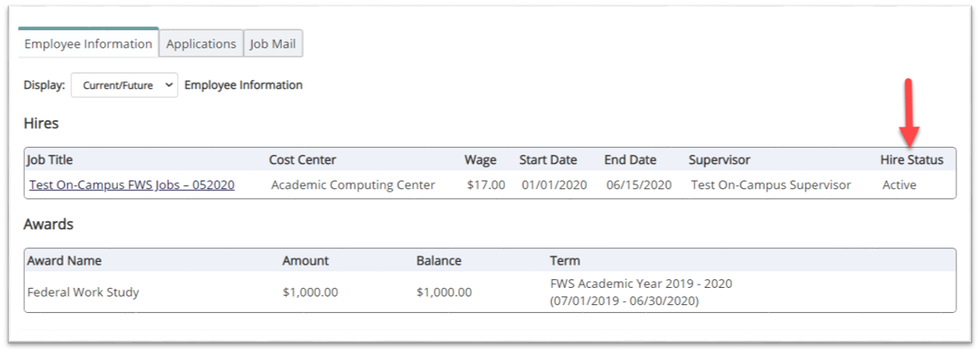Select the Federal Work Study award row
980x353 pixels.
[83, 292]
